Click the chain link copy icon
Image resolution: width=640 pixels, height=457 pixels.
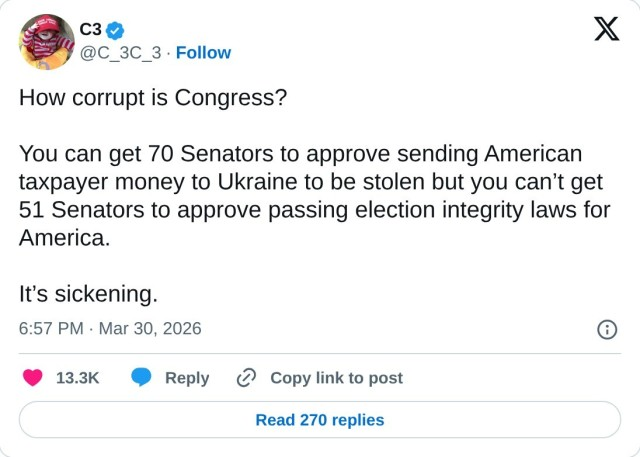tap(246, 378)
